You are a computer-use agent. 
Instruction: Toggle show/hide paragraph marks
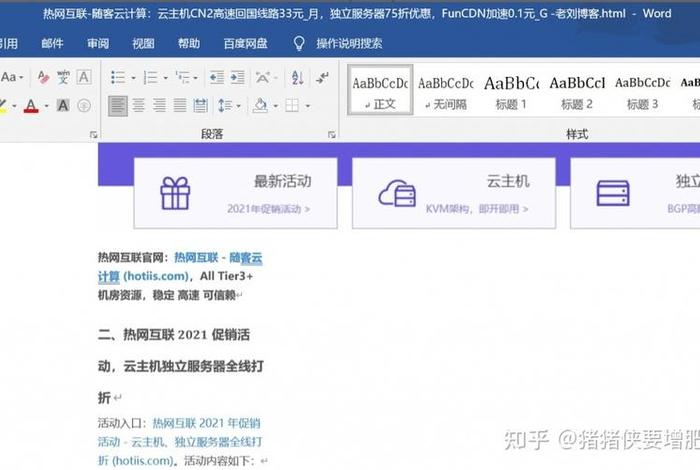(x=322, y=77)
